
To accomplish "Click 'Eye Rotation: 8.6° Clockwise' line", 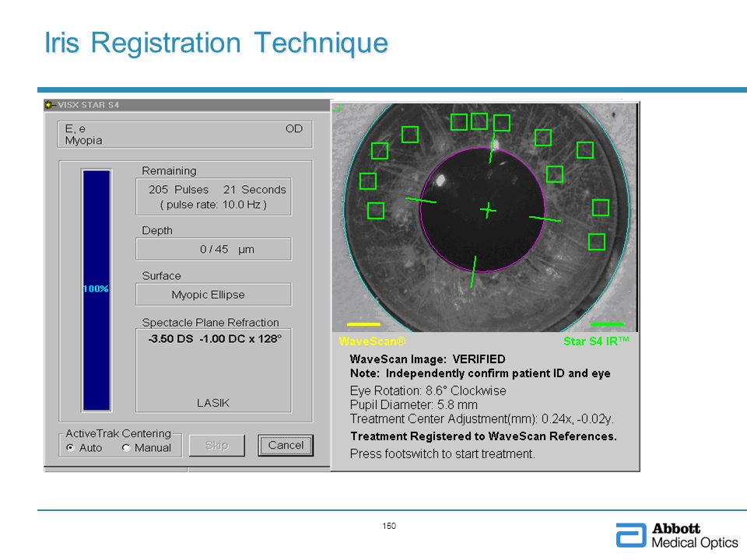I will (x=428, y=390).
